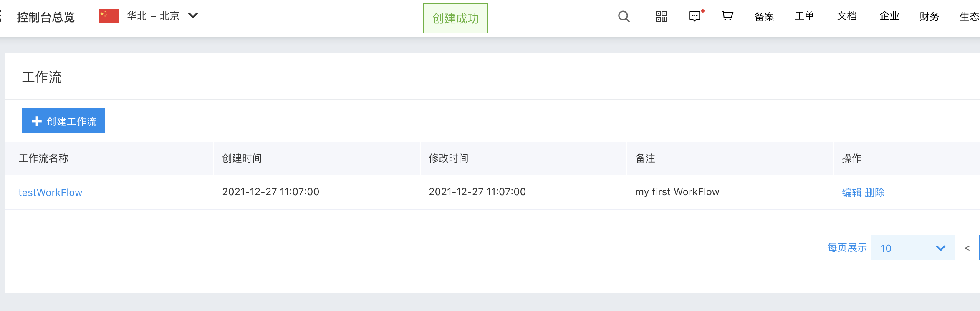Open the search magnifier icon
This screenshot has height=311, width=980.
624,16
